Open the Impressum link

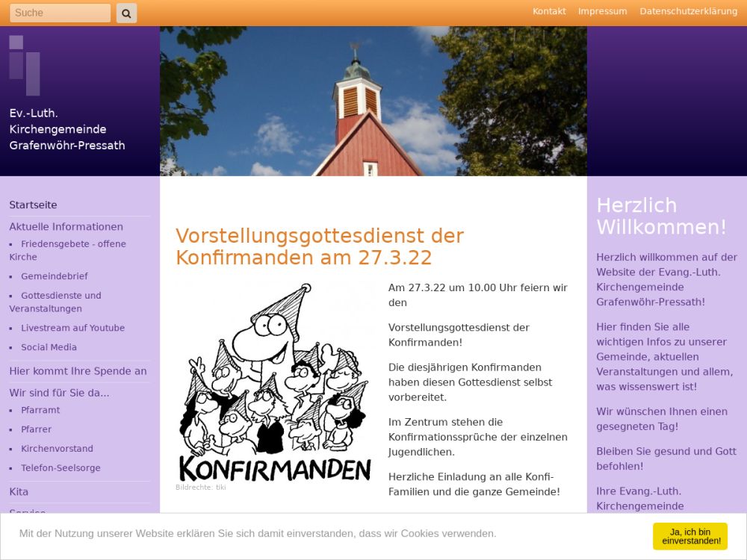(x=602, y=11)
